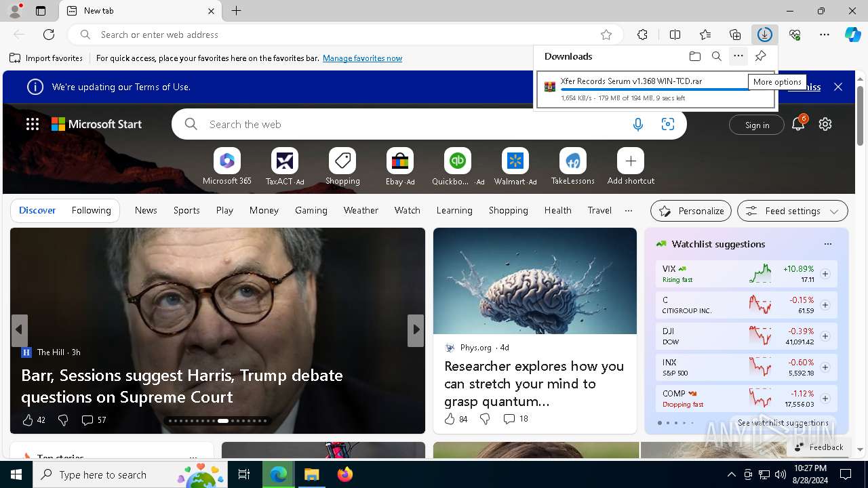Add COMP to watchlist
This screenshot has width=868, height=488.
(x=825, y=399)
